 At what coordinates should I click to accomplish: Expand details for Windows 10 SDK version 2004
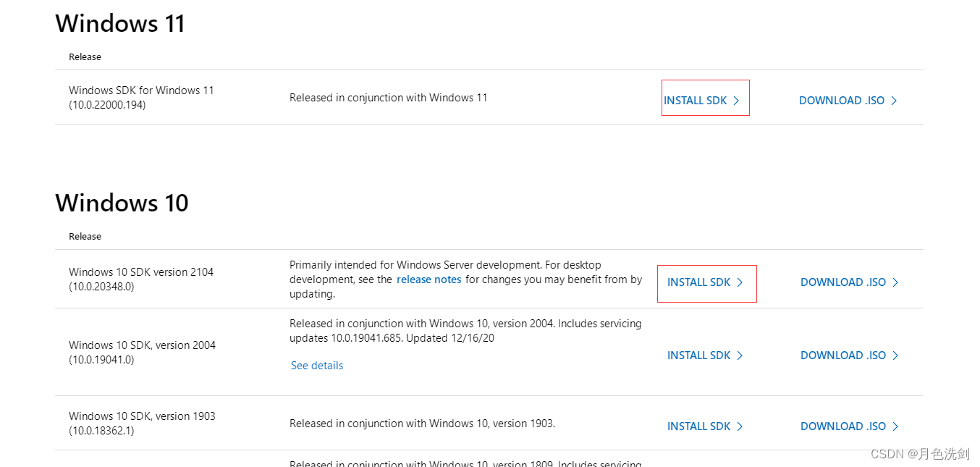316,365
